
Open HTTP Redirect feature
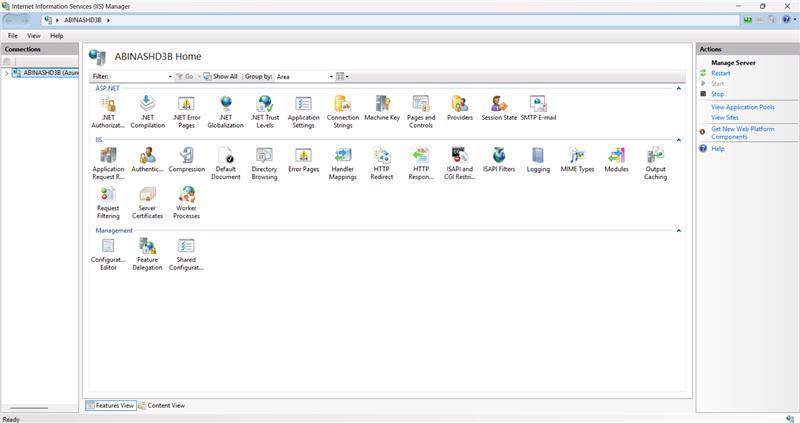click(x=382, y=163)
